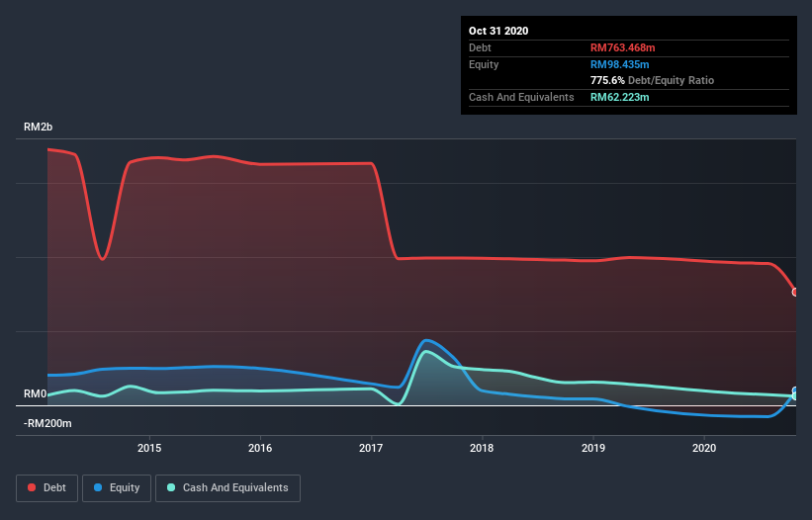Image resolution: width=812 pixels, height=520 pixels.
Task: Click the 775.6% Debt/Equity Ratio text
Action: point(652,80)
